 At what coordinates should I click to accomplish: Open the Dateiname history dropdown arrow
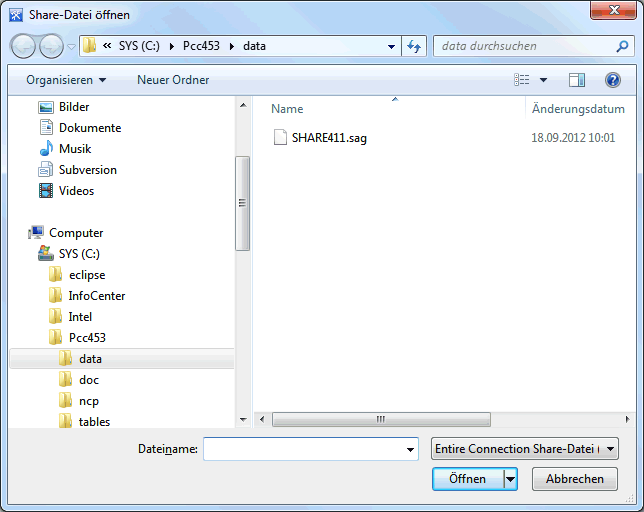tap(410, 451)
